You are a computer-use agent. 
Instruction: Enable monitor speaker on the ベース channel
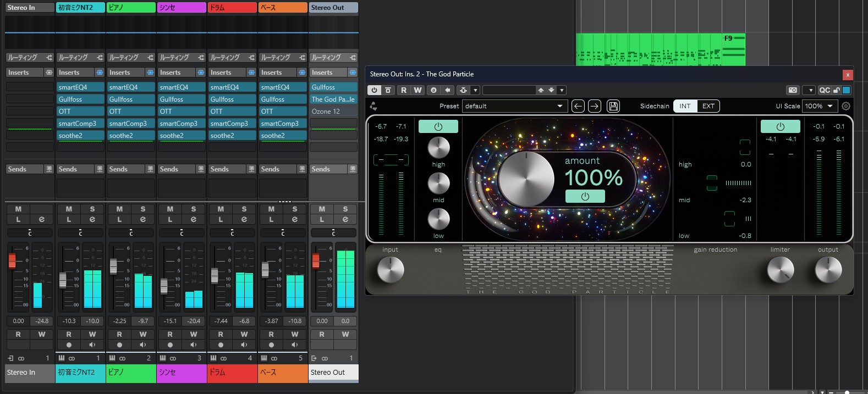pyautogui.click(x=295, y=345)
